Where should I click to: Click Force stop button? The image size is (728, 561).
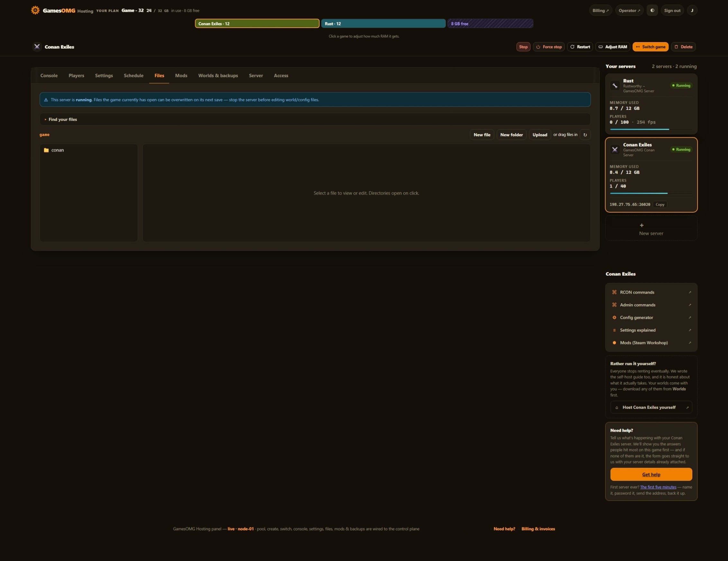click(549, 47)
